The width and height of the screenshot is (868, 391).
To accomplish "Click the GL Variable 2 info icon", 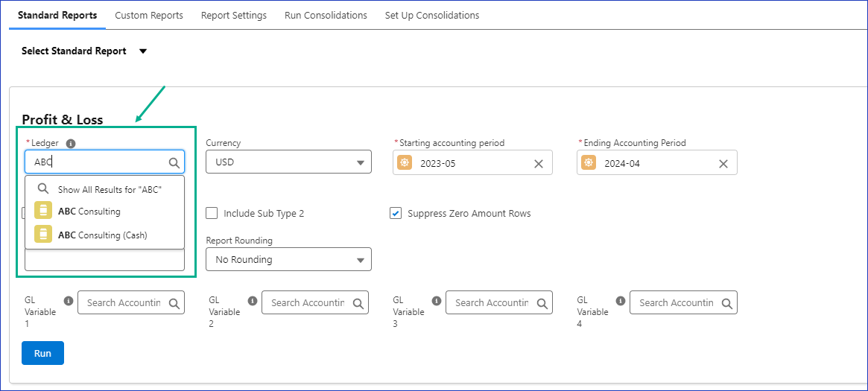I will pos(253,301).
